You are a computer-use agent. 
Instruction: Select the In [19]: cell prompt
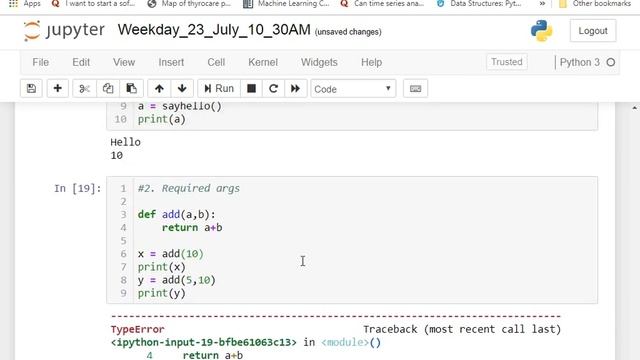tap(78, 188)
